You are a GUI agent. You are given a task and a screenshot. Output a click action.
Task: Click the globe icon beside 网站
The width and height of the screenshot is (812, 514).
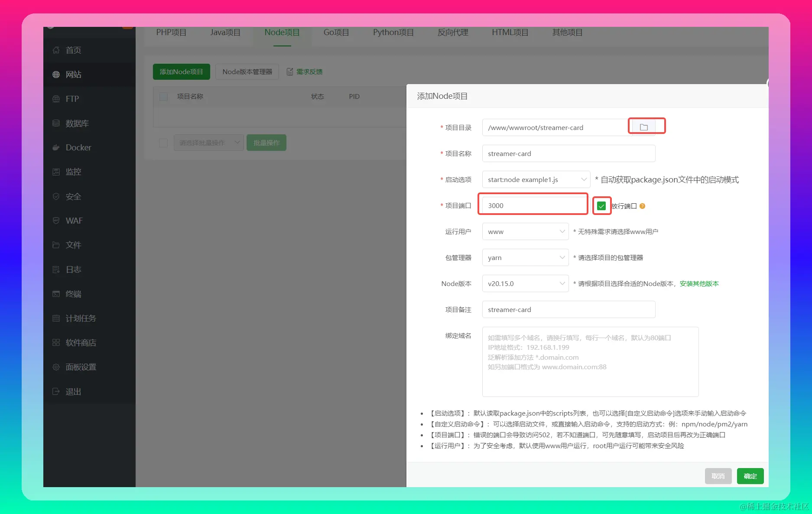click(56, 75)
